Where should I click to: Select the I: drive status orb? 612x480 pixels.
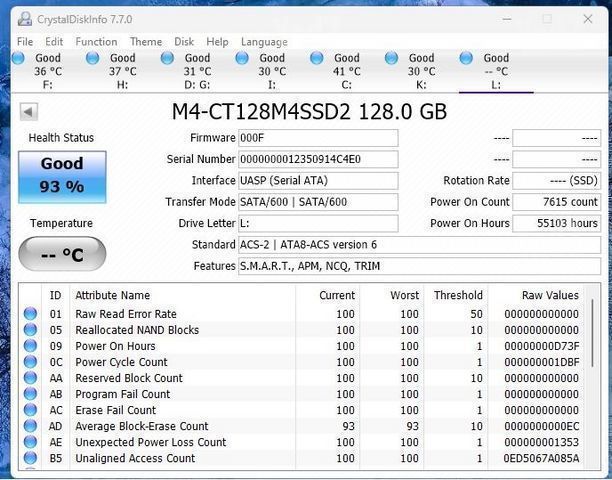pos(242,58)
